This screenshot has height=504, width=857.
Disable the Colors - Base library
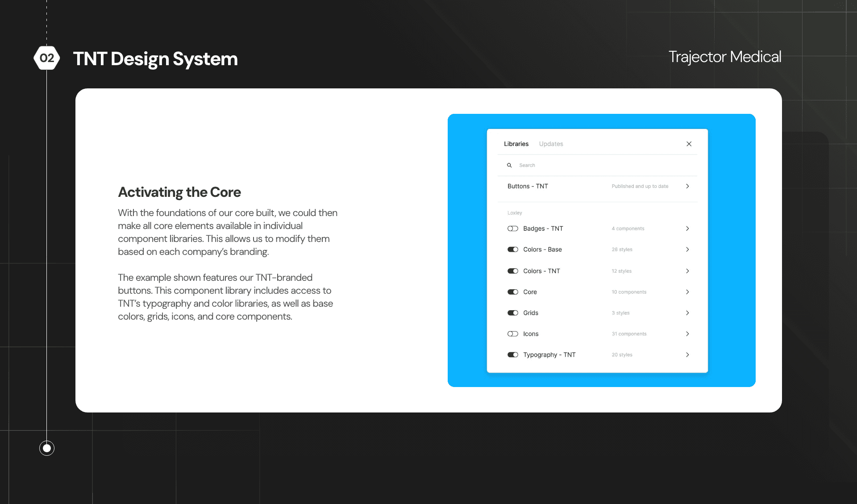coord(513,249)
